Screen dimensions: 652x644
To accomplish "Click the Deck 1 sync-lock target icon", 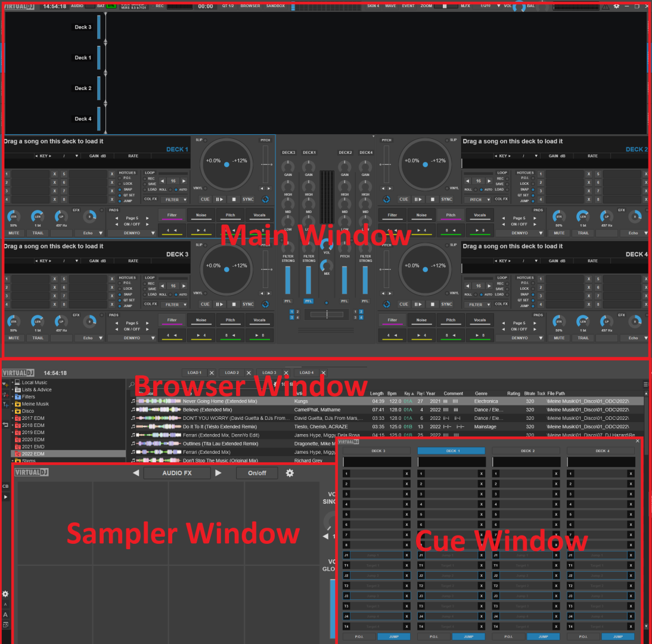I will click(x=265, y=199).
